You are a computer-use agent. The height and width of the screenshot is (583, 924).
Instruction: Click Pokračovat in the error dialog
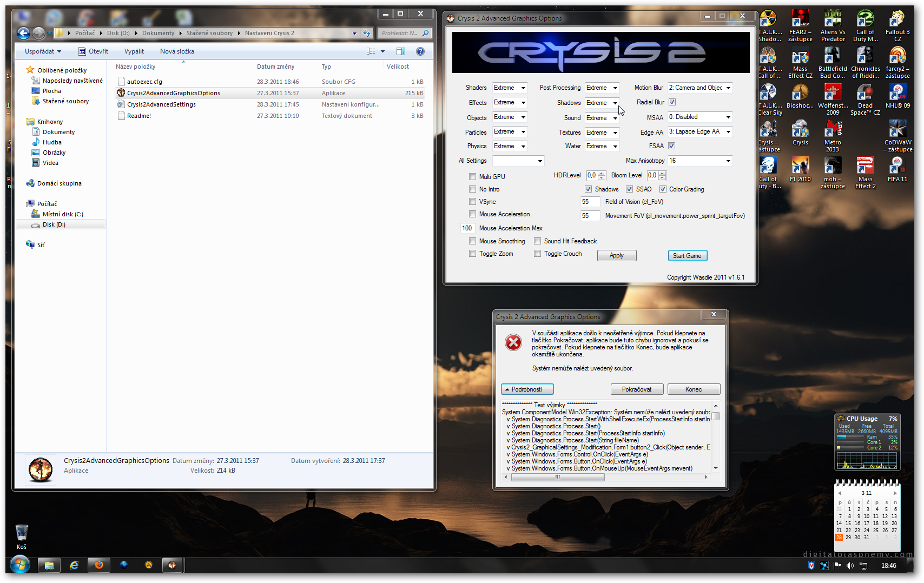[x=637, y=389]
